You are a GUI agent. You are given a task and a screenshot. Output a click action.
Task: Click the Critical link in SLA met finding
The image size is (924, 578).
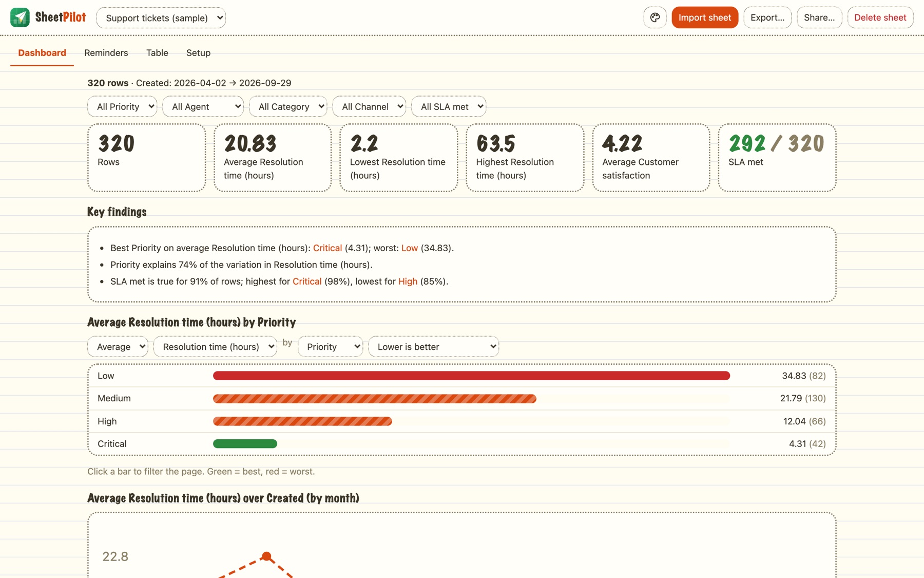[307, 282]
